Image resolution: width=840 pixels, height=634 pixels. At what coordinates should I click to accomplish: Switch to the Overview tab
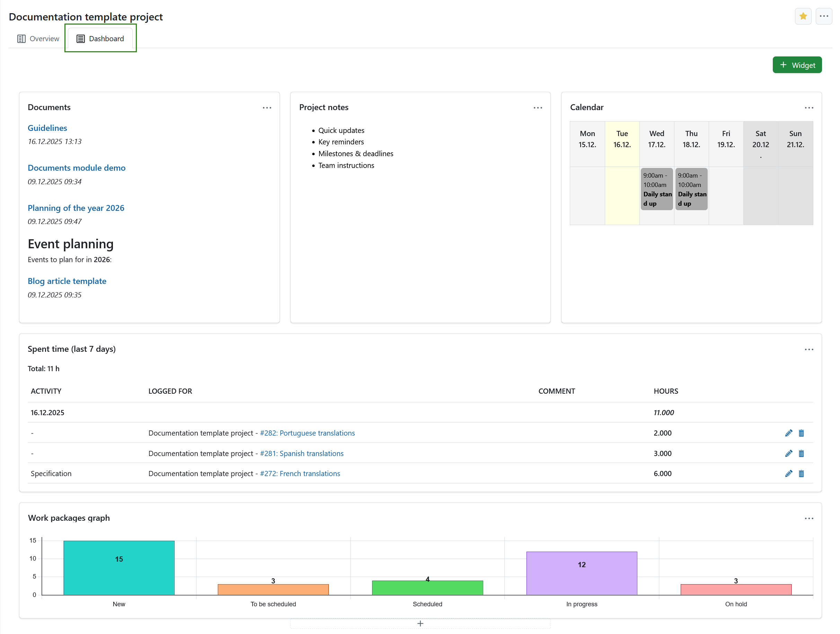[x=38, y=38]
